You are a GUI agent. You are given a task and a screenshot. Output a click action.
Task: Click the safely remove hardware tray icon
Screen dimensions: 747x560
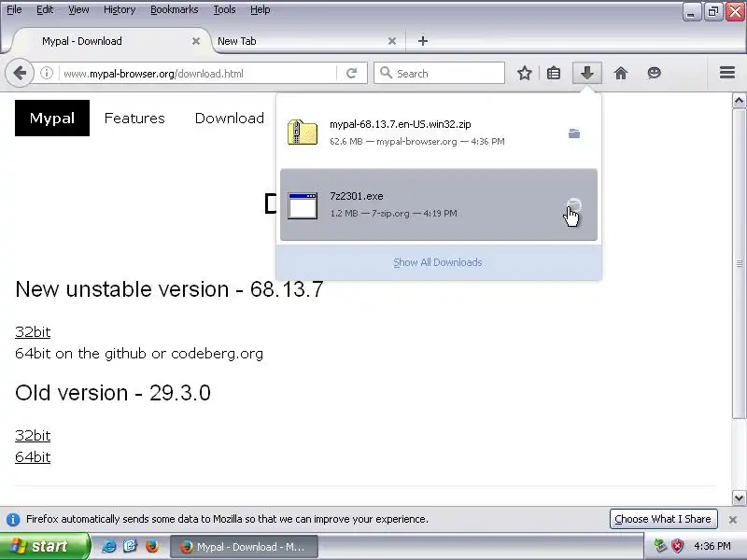point(660,546)
